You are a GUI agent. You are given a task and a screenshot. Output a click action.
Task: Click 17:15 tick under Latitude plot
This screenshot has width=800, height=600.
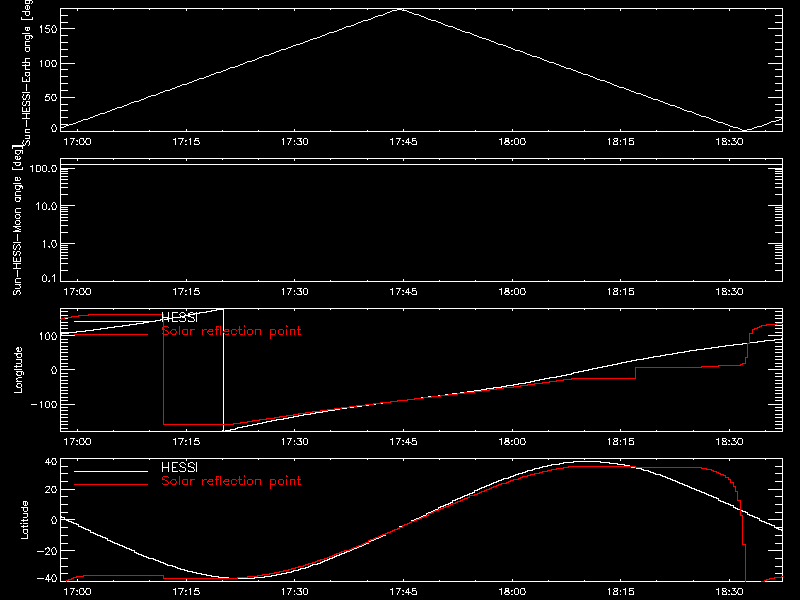[x=186, y=591]
